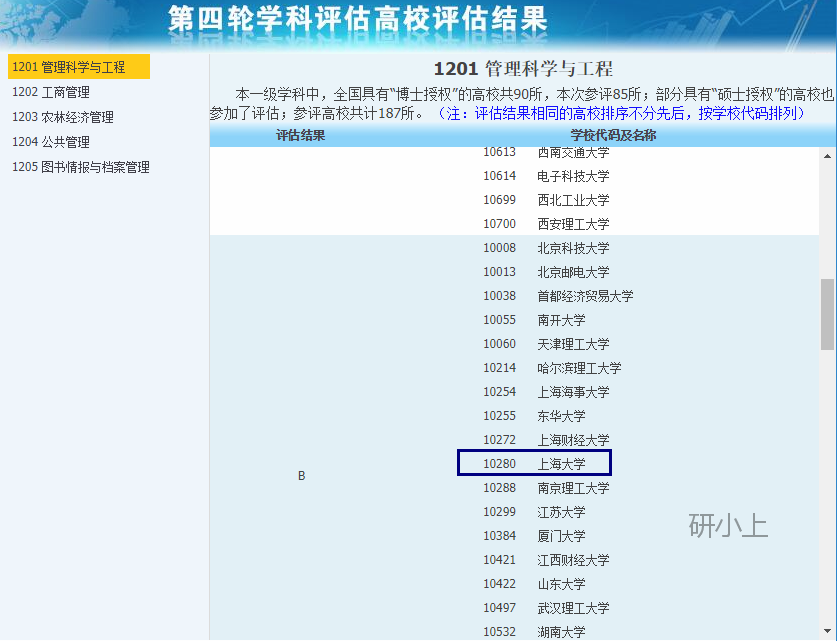Click the 学校代码及名称 column header

click(613, 136)
